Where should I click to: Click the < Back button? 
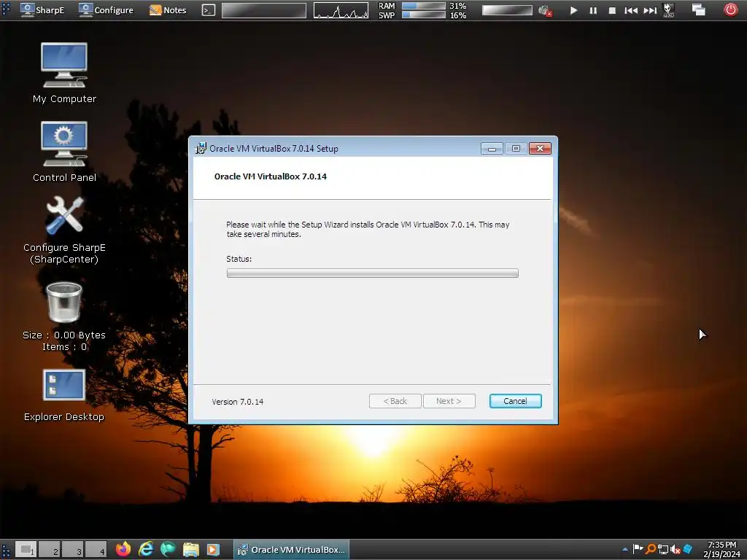pos(395,401)
